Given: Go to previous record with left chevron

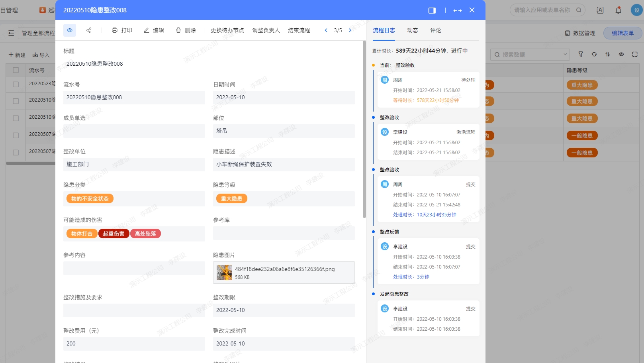Looking at the screenshot, I should pyautogui.click(x=326, y=30).
